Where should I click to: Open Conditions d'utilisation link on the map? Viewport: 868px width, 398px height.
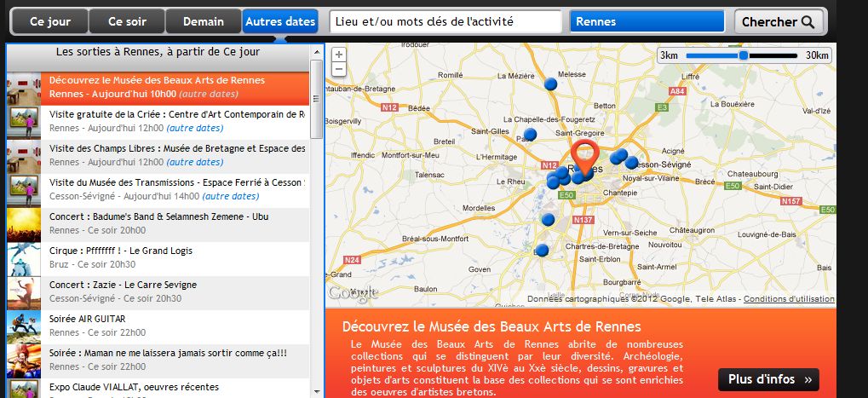789,299
